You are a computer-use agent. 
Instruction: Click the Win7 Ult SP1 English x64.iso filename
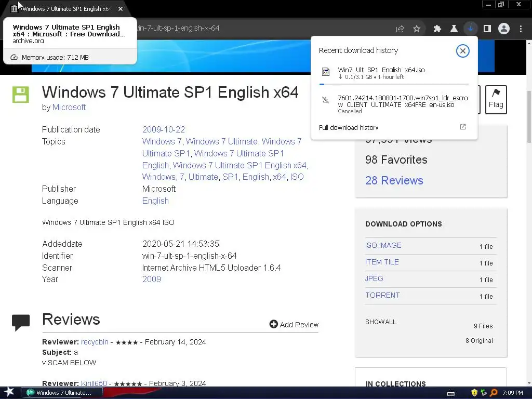coord(381,70)
